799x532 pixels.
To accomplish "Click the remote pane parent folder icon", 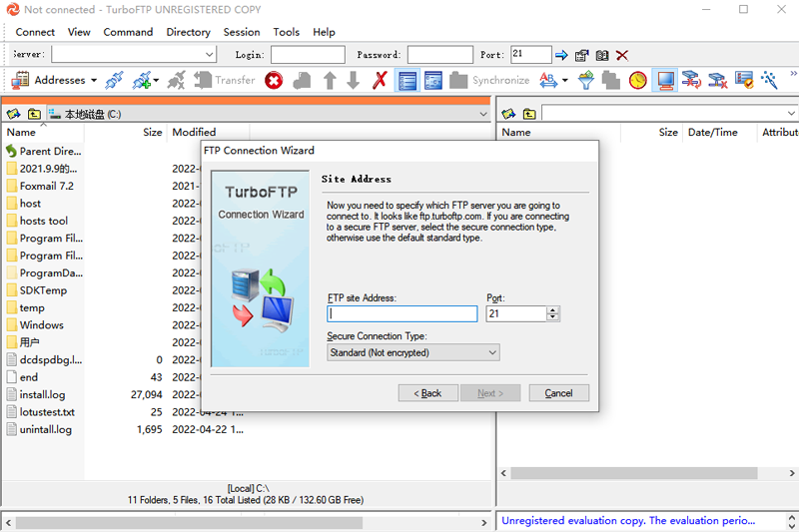I will tap(529, 114).
